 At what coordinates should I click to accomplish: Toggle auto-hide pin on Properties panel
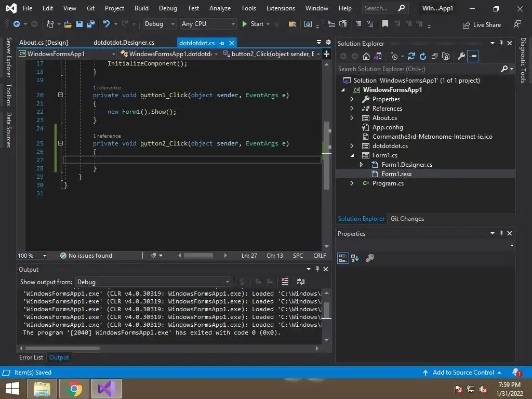click(x=501, y=233)
